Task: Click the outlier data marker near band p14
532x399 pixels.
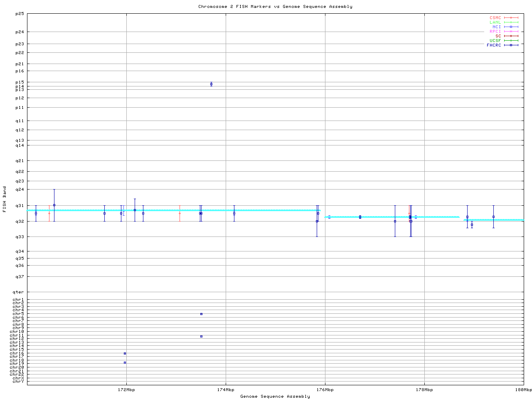Action: point(211,84)
